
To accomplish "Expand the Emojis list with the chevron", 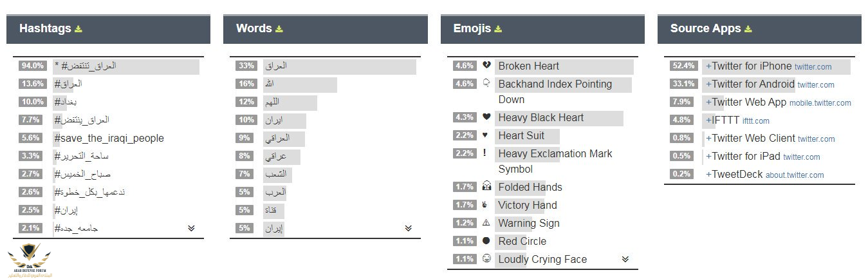I will (625, 259).
